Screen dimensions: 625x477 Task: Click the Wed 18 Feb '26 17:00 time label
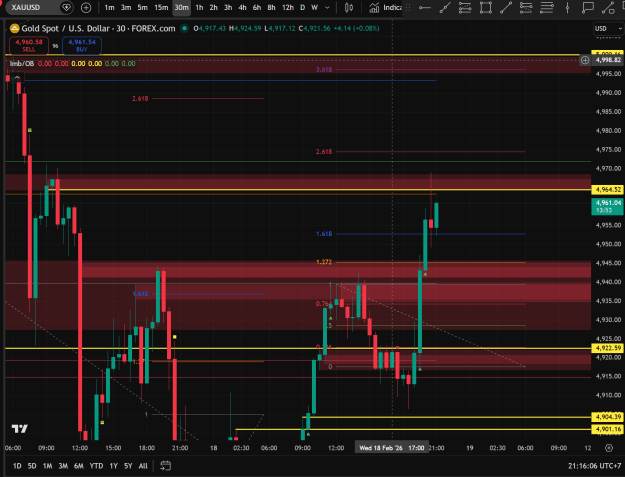pos(392,448)
